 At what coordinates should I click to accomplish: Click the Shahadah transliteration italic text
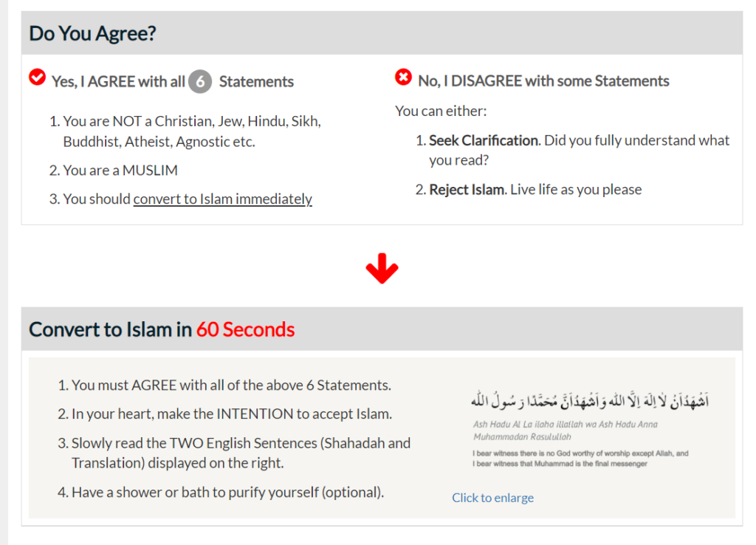point(565,431)
